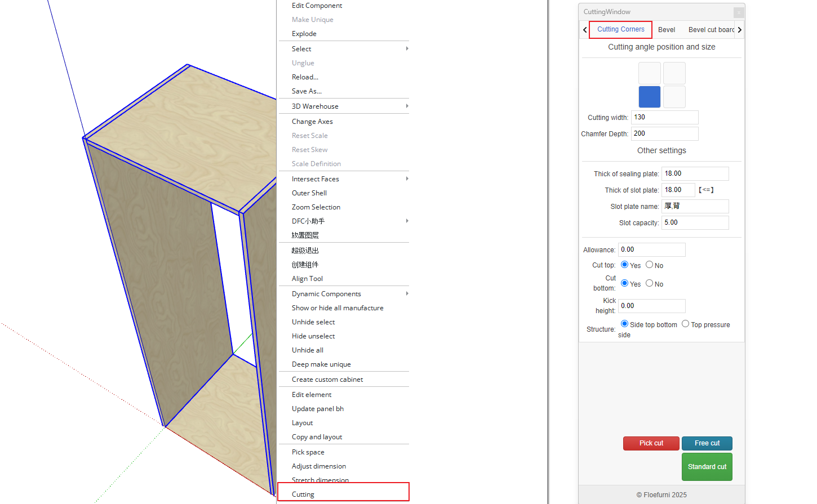Image resolution: width=817 pixels, height=504 pixels.
Task: Click the right tab scroll arrow
Action: [739, 30]
